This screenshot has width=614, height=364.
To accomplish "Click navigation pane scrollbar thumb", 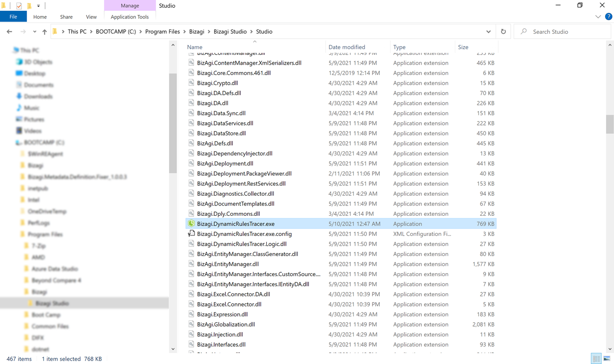I will [x=173, y=124].
